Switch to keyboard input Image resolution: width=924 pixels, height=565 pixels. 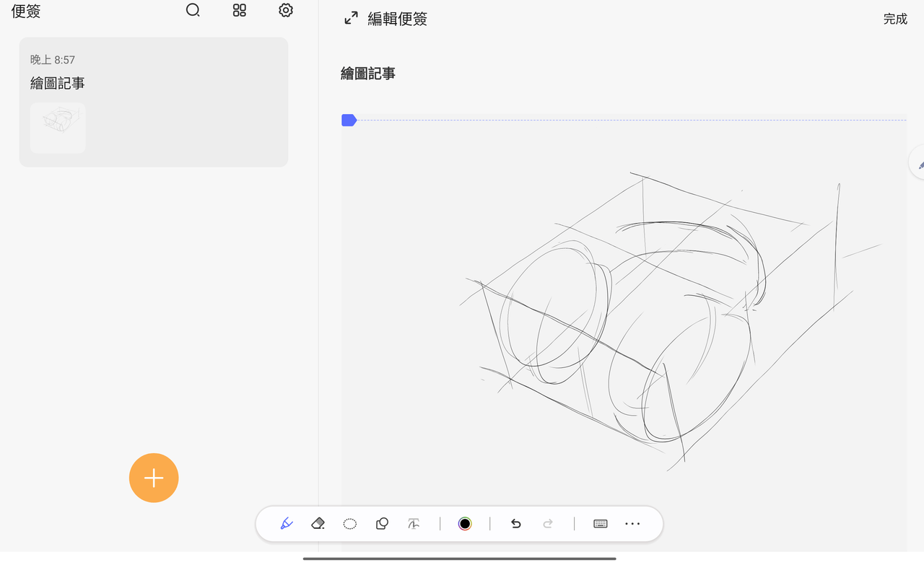click(600, 524)
